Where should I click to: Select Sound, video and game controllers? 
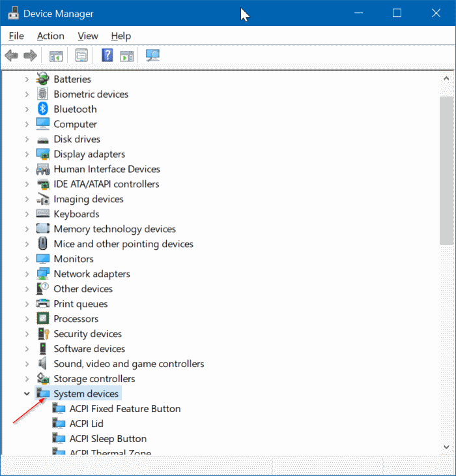(x=128, y=364)
